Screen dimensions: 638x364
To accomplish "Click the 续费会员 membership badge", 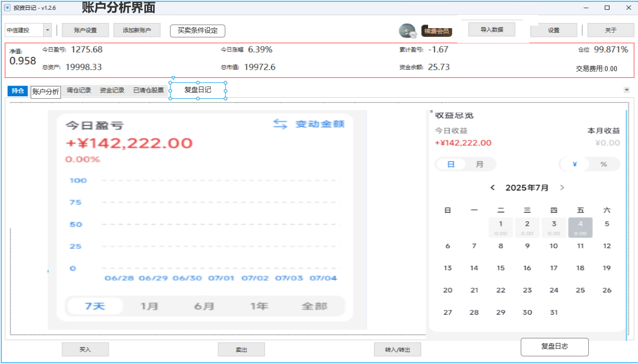I will [436, 31].
